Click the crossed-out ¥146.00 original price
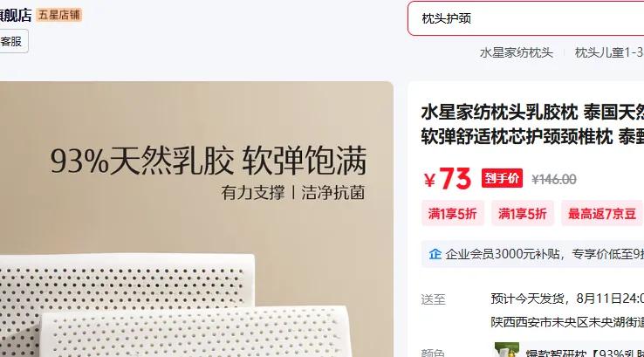Screen dimensions: 644x357 (x=553, y=179)
